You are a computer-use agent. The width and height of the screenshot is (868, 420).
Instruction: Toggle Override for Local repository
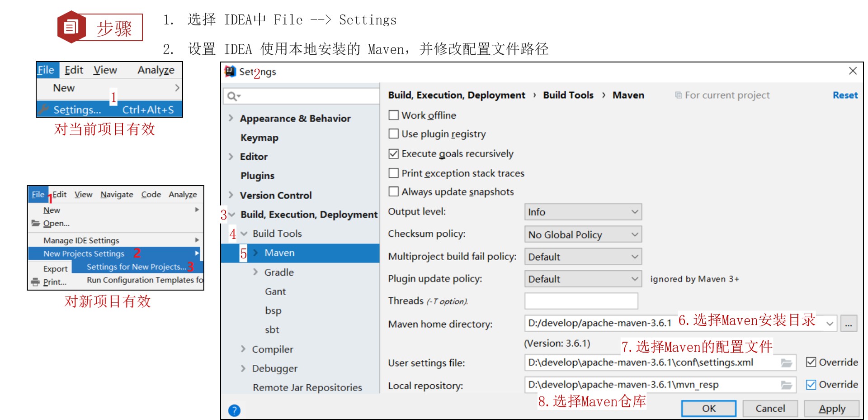(811, 384)
